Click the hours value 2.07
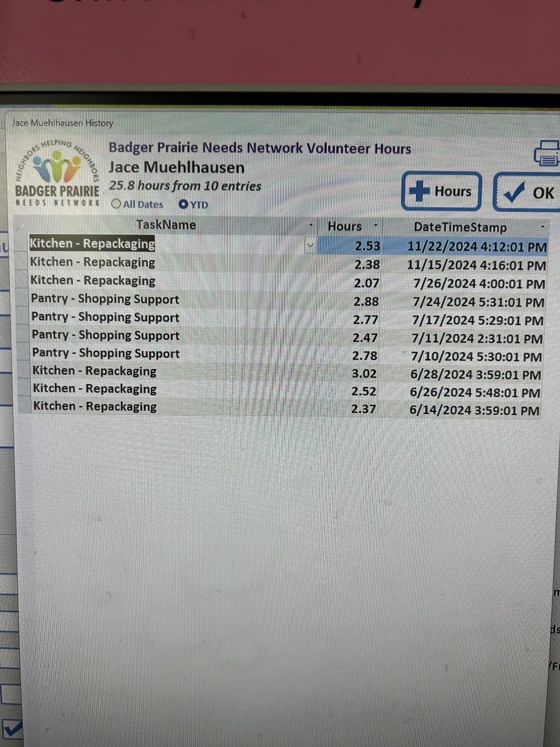 (366, 283)
